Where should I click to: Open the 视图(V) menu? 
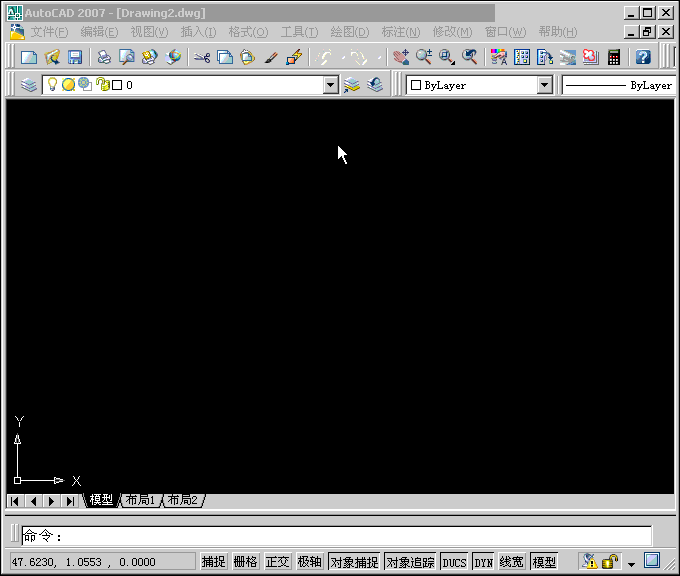(x=149, y=32)
